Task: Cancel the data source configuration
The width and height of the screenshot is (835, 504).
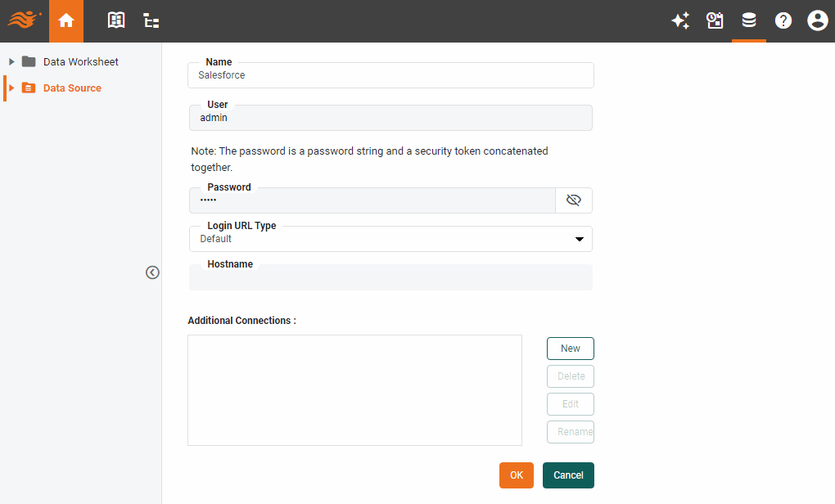Action: (x=568, y=475)
